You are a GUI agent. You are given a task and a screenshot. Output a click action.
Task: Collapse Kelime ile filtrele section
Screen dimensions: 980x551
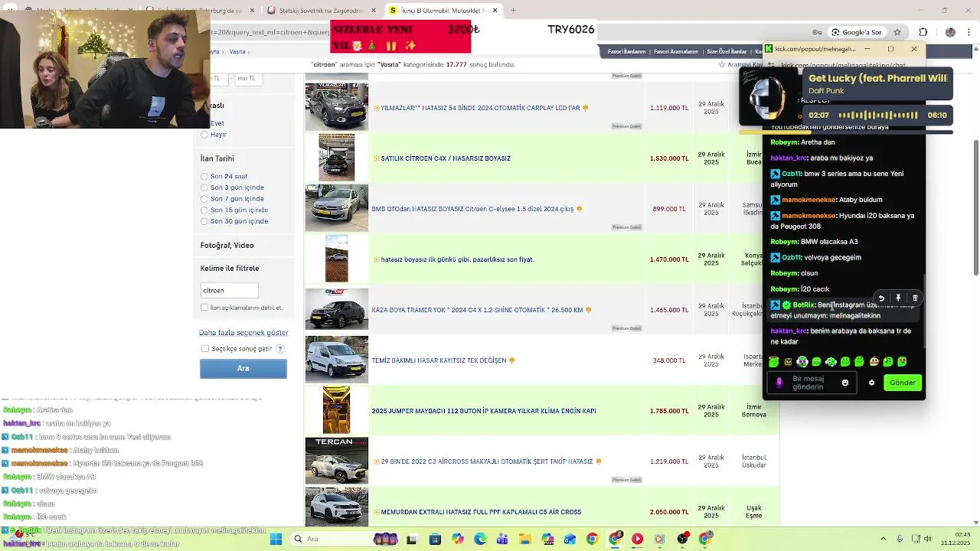click(x=230, y=269)
